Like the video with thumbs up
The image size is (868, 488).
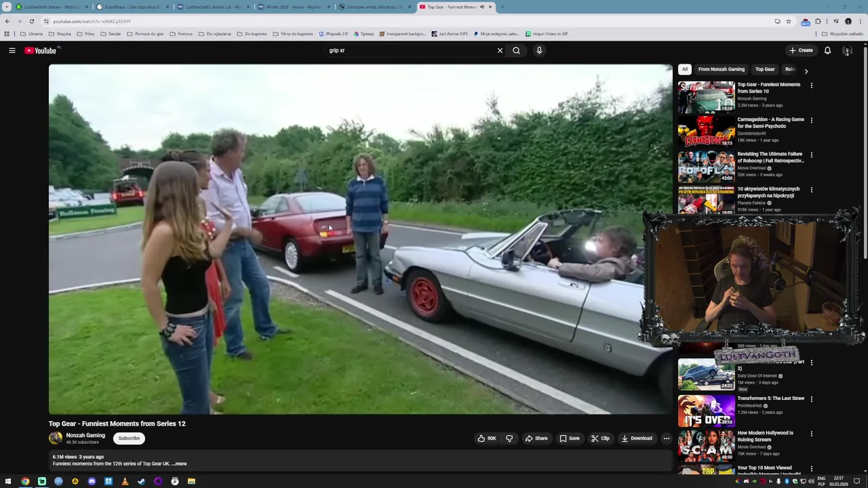pos(486,439)
